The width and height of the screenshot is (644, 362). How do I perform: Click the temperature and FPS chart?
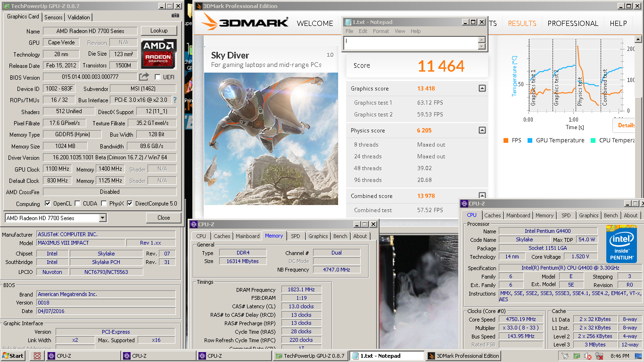[x=575, y=75]
